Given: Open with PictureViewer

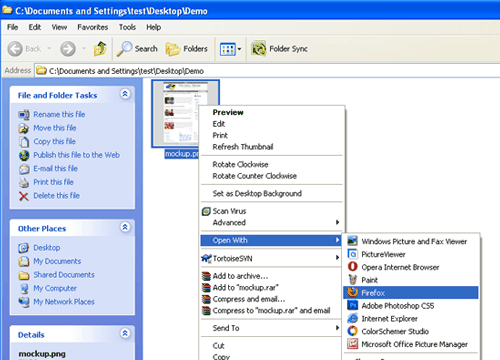Looking at the screenshot, I should click(411, 254).
